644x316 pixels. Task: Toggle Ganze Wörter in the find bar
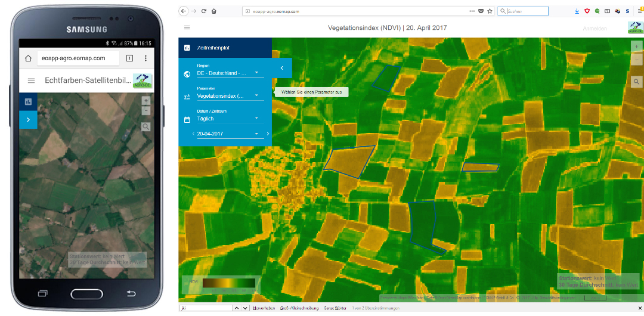[x=335, y=308]
